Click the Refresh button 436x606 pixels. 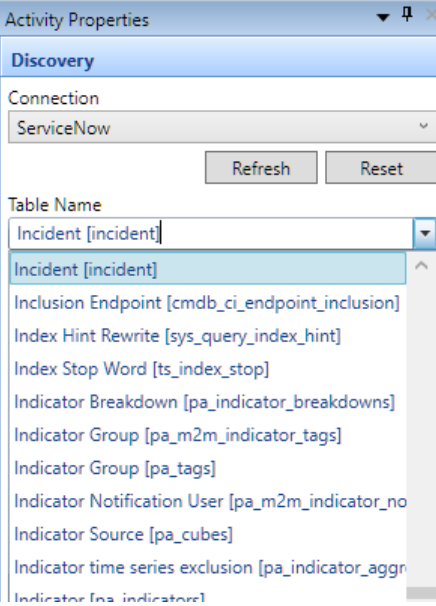[x=261, y=168]
